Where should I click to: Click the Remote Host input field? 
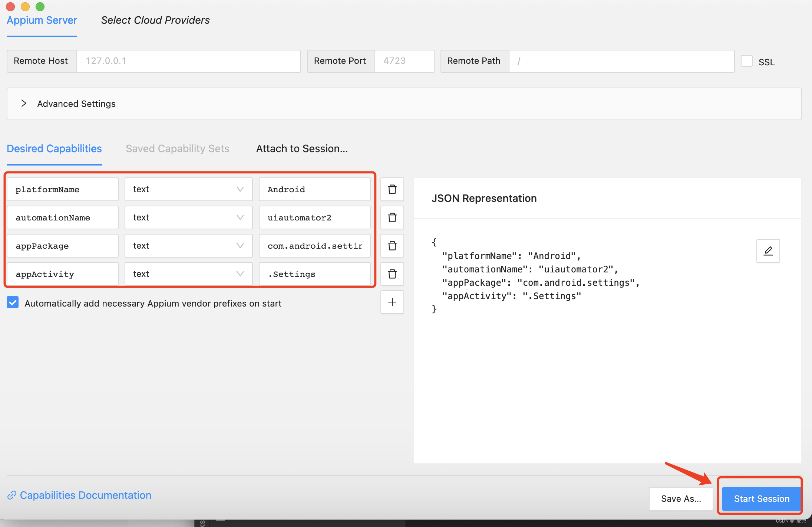(187, 61)
